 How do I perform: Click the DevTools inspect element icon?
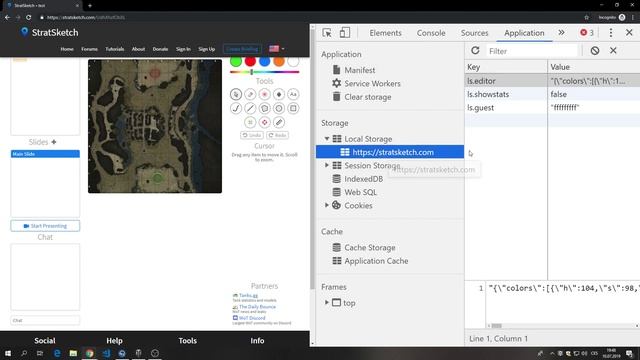coord(327,33)
